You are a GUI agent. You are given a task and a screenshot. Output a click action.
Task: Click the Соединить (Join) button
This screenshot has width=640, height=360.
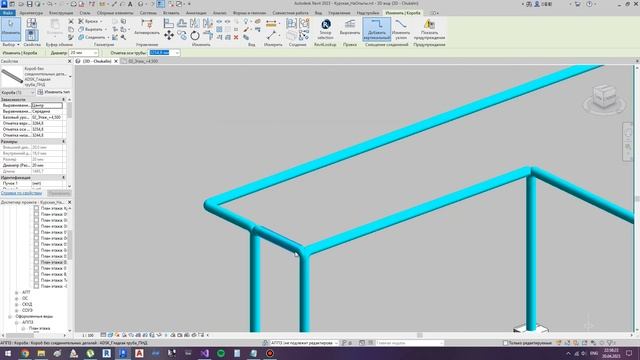94,37
